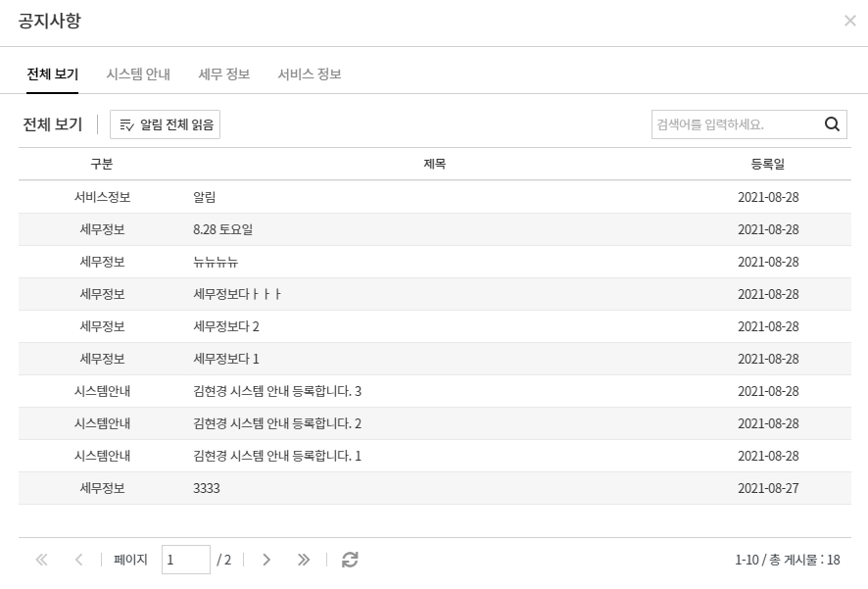Select the 서비스 정보 tab
This screenshot has width=868, height=589.
pyautogui.click(x=310, y=74)
